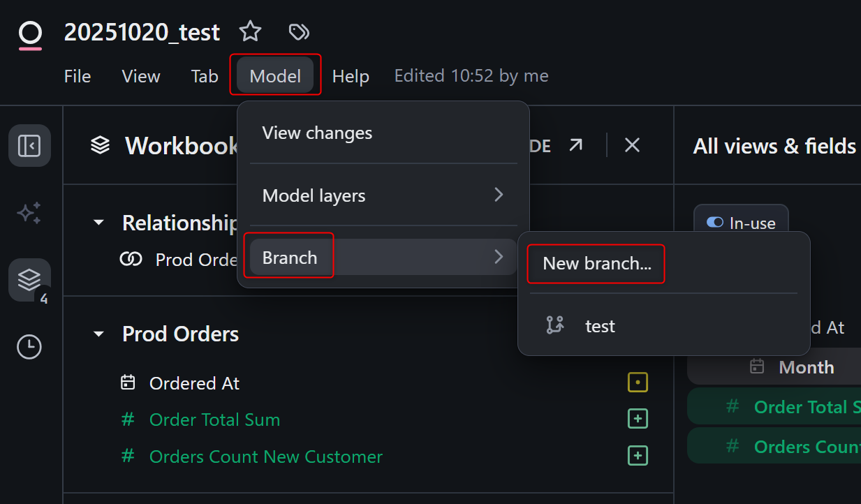Star the 20251020_test workbook

tap(250, 31)
